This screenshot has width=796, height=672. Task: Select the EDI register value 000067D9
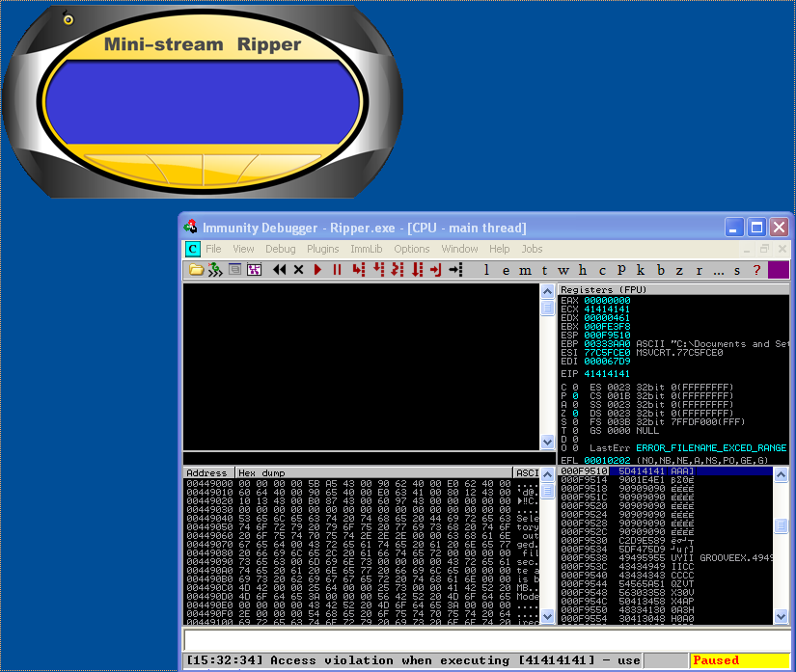(x=607, y=362)
